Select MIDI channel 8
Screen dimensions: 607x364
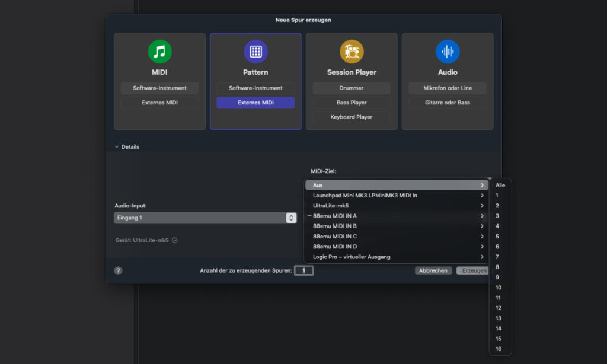500,267
